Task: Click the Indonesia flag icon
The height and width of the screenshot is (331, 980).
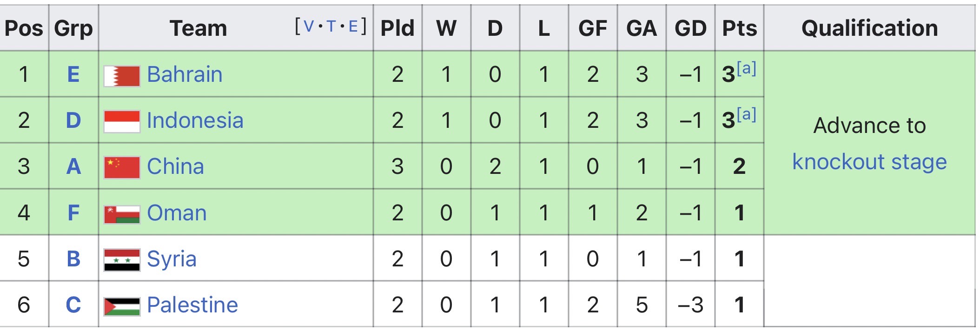Action: [x=122, y=121]
